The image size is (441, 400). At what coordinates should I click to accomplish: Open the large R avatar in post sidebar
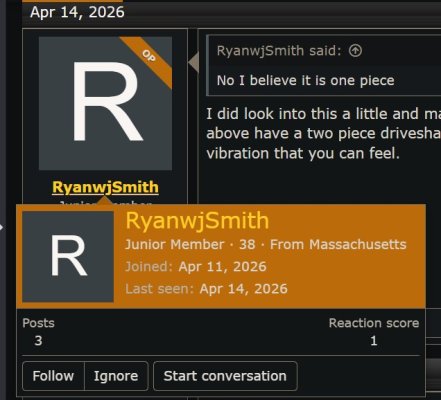[105, 103]
